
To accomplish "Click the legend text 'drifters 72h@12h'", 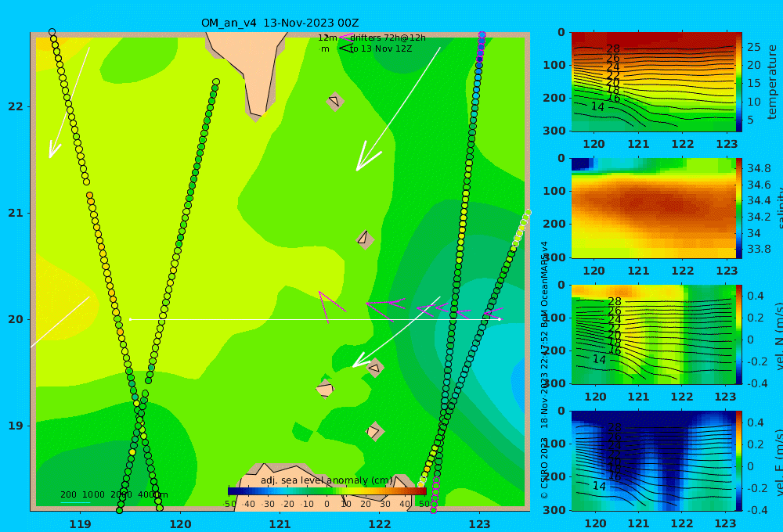I will point(388,38).
